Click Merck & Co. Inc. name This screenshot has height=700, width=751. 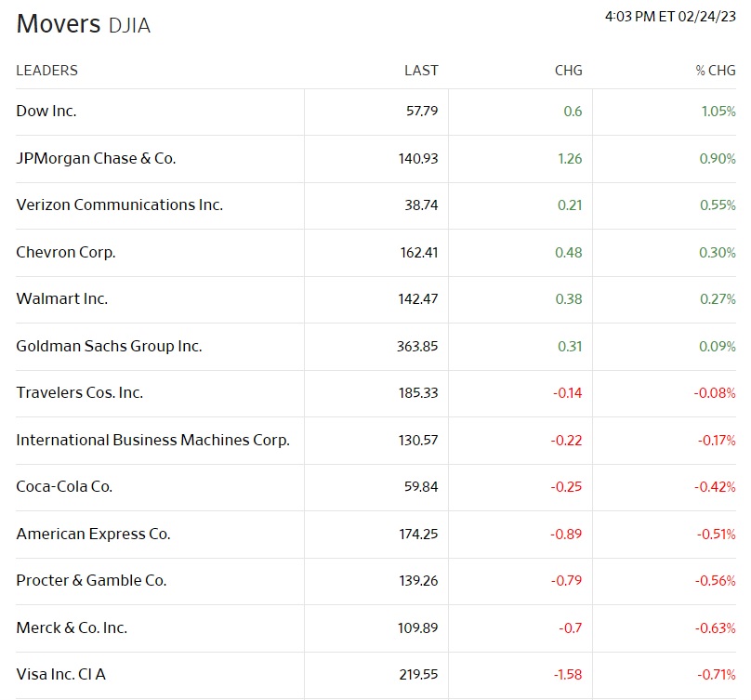(72, 628)
